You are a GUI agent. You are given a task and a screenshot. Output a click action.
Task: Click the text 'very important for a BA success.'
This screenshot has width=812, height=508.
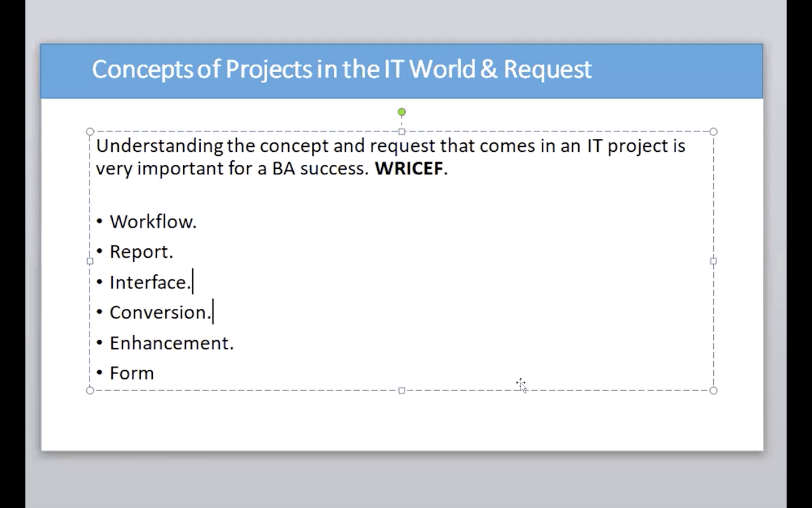point(232,169)
